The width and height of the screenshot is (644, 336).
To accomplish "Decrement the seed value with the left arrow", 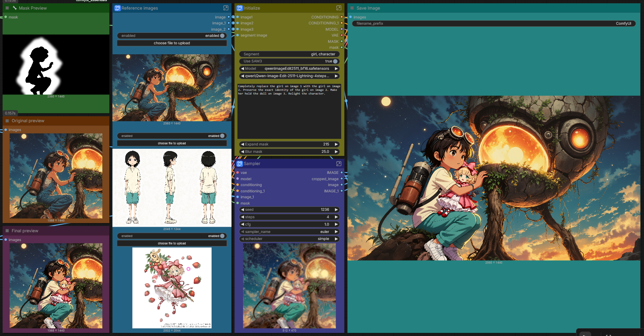I will coord(242,210).
